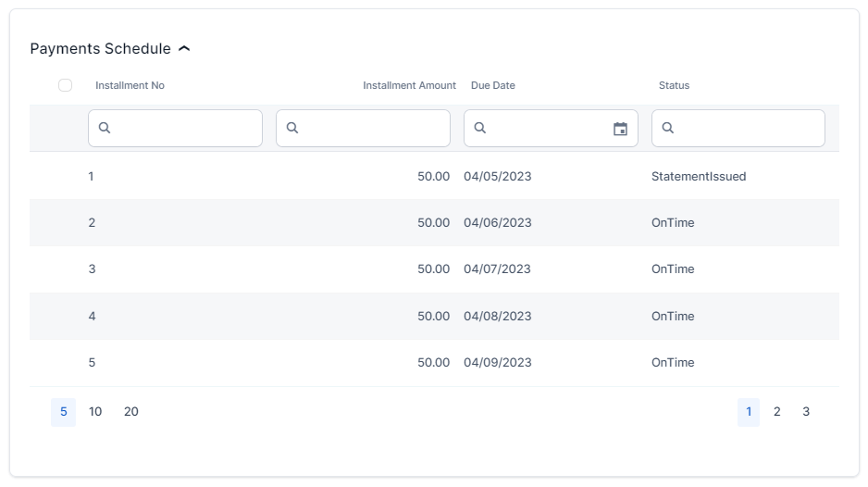Viewport: 868px width, 487px height.
Task: Set page size to 10 rows
Action: pyautogui.click(x=95, y=412)
